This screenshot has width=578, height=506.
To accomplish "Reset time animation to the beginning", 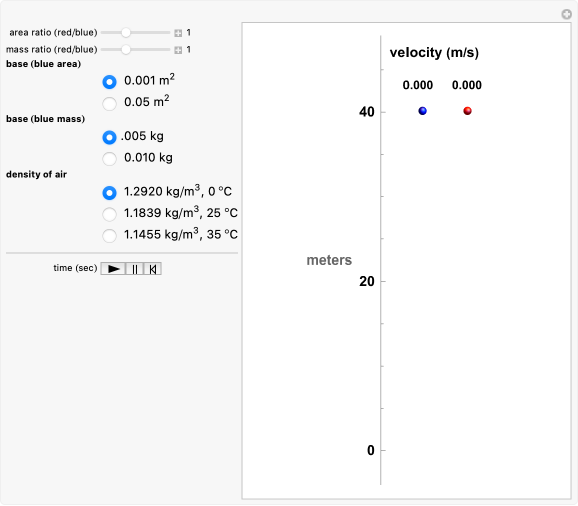I will 153,269.
